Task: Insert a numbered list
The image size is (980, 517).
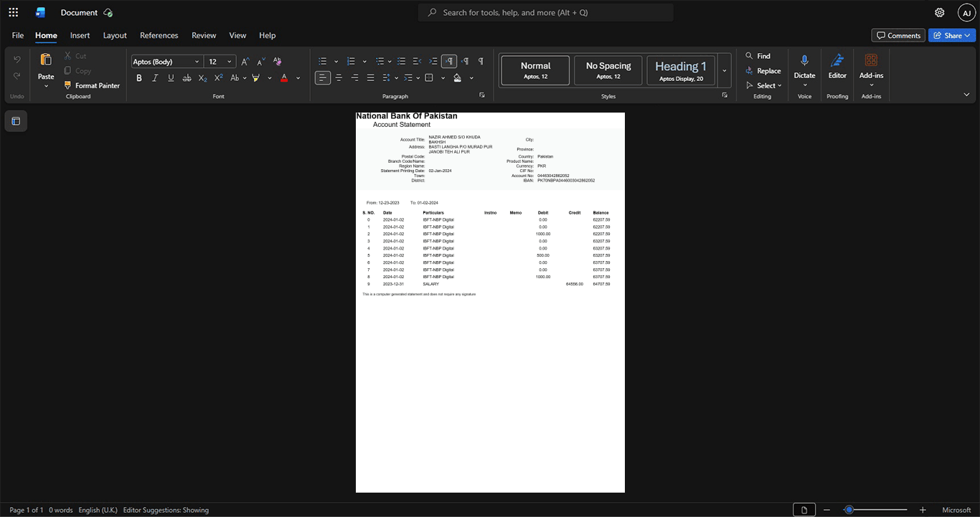Action: (x=351, y=62)
